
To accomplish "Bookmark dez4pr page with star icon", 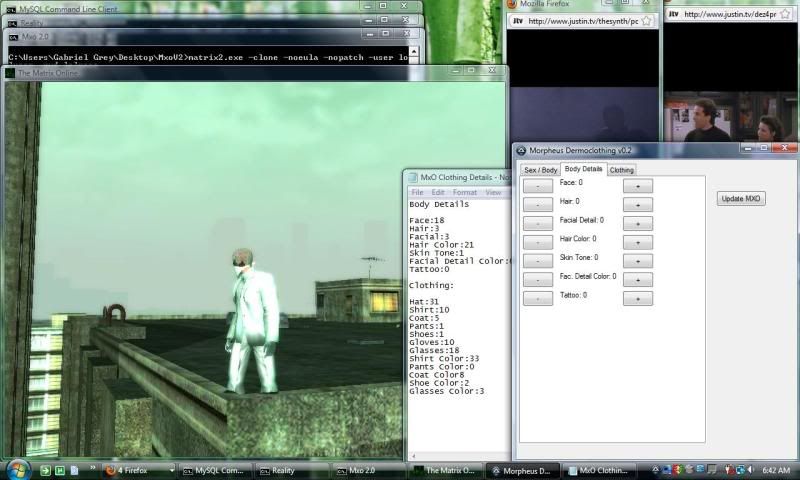I will click(786, 14).
